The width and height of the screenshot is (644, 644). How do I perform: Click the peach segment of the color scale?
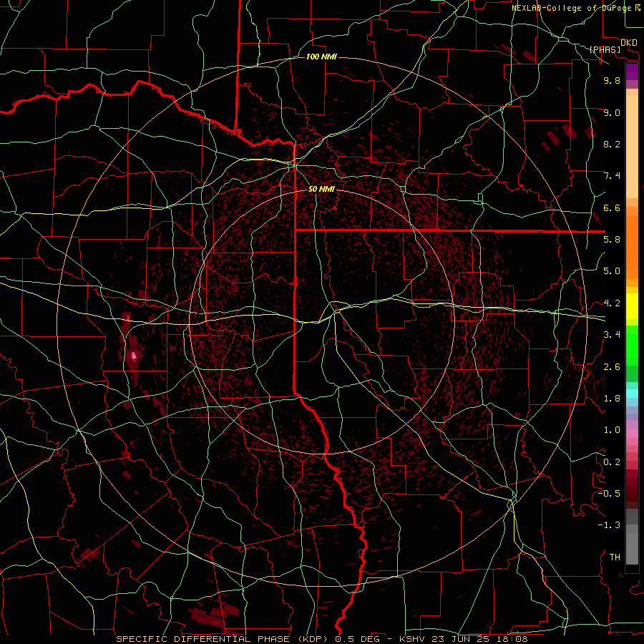(x=632, y=144)
